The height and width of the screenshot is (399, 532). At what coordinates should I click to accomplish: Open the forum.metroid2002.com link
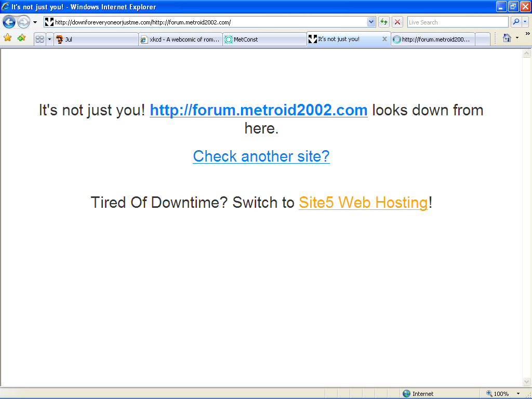point(258,110)
